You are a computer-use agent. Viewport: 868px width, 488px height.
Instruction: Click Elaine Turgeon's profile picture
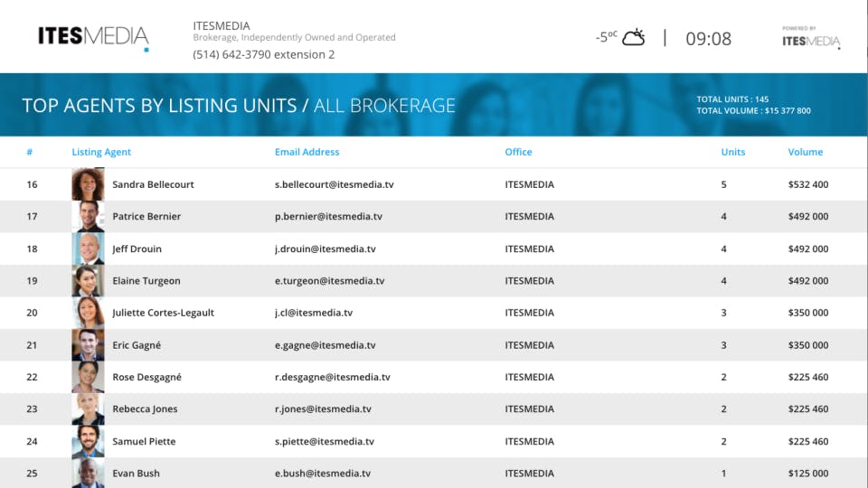(88, 281)
